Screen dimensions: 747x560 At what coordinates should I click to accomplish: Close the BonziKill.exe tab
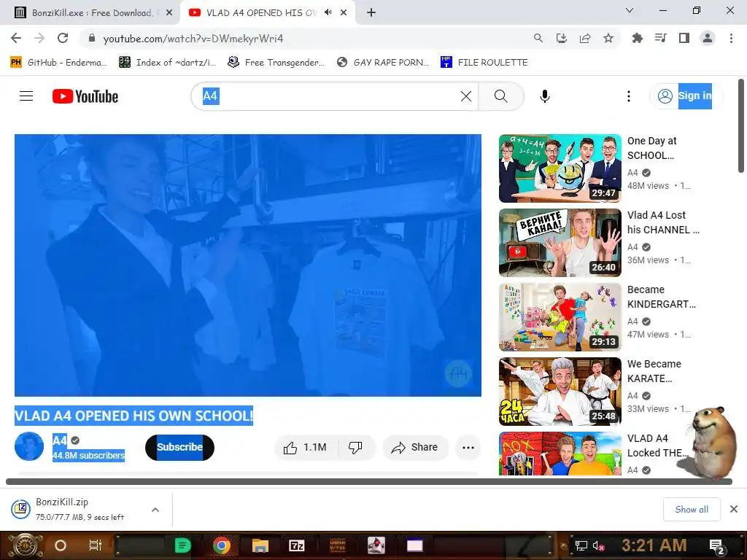(169, 13)
